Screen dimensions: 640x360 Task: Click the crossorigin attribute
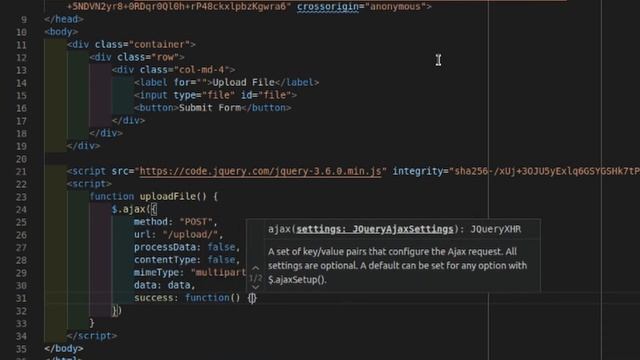pos(328,7)
